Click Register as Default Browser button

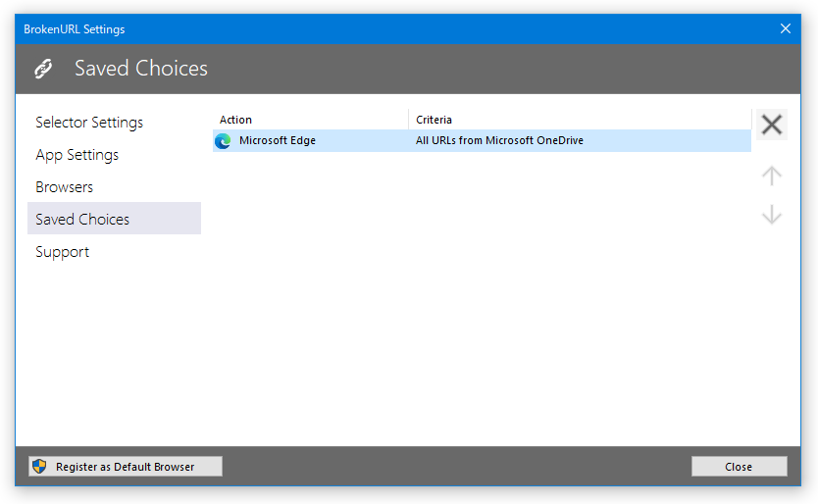[x=126, y=467]
